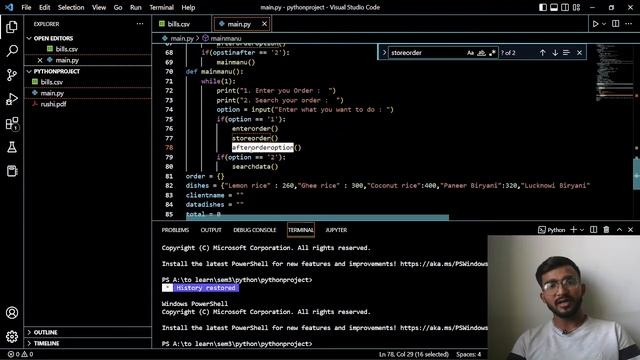Expand the replace field in find widget
Viewport: 640px width, 360px height.
(384, 53)
